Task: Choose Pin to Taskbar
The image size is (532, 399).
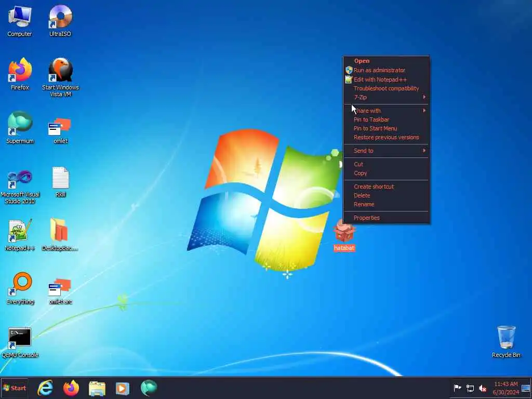Action: click(x=387, y=119)
